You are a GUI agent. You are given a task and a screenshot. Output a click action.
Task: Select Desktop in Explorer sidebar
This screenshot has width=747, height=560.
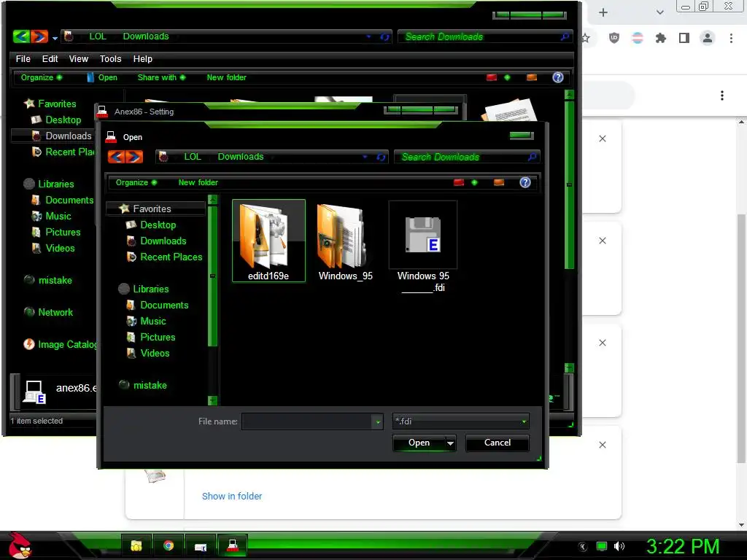click(56, 120)
